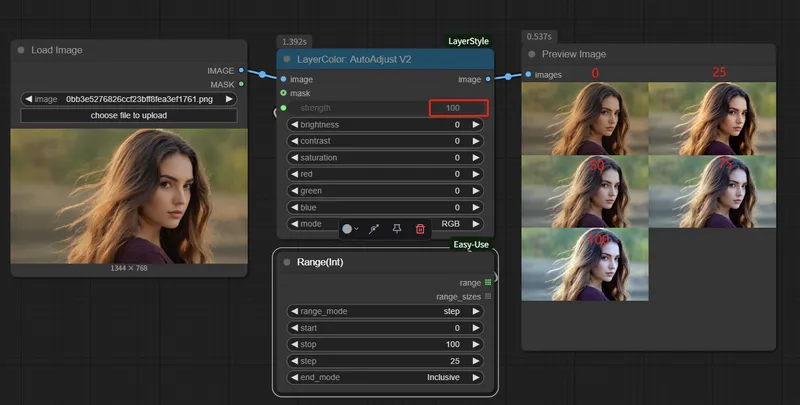Click the Range(Int) node title
The image size is (800, 405).
pos(321,262)
